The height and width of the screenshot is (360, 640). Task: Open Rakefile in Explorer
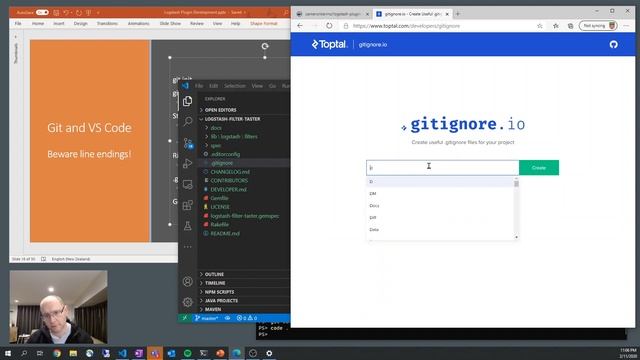(x=220, y=224)
